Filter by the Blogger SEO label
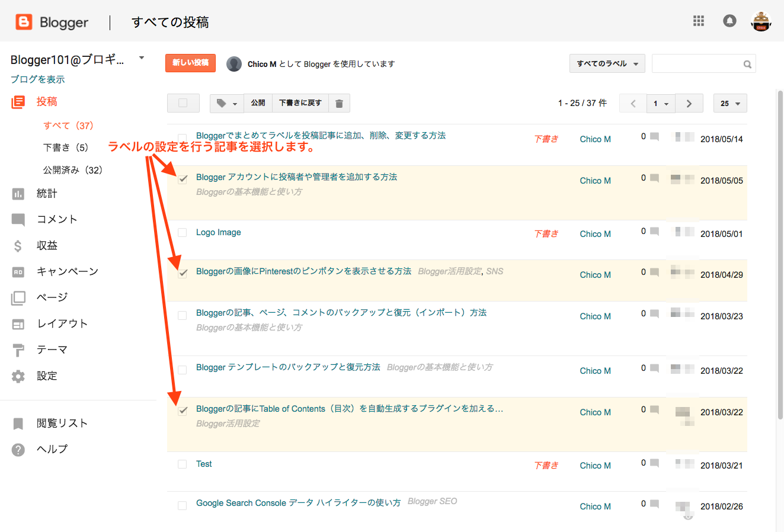The image size is (784, 532). coord(433,501)
